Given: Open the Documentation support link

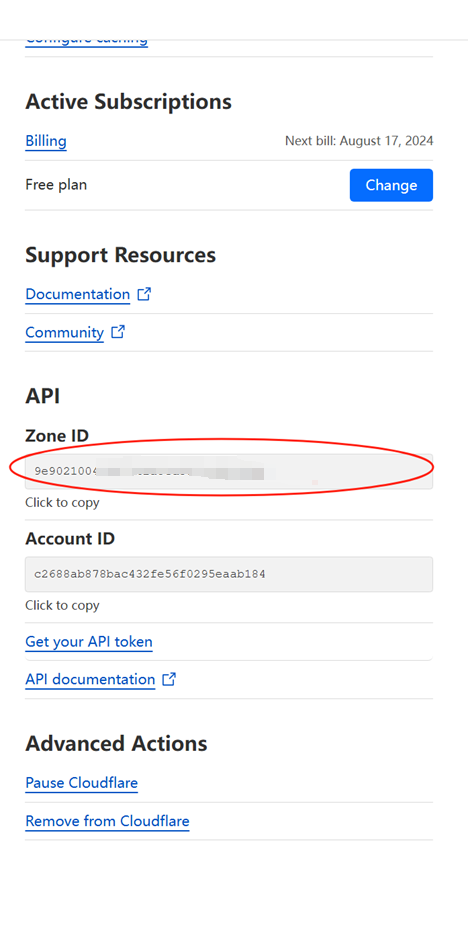Looking at the screenshot, I should pos(78,294).
